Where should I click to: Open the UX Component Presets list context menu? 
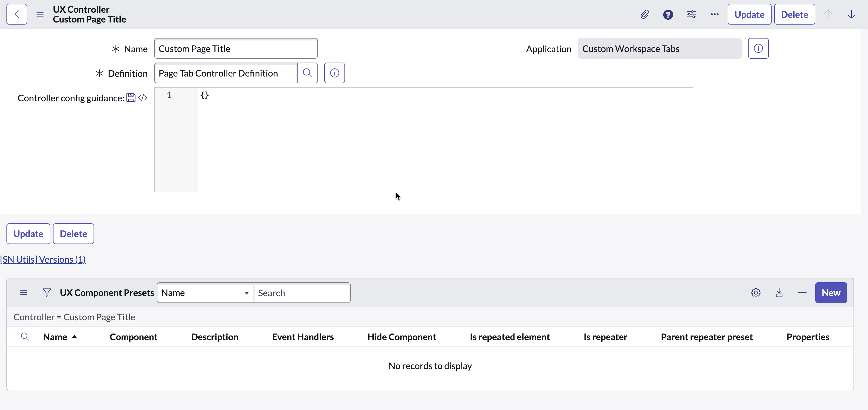(24, 292)
